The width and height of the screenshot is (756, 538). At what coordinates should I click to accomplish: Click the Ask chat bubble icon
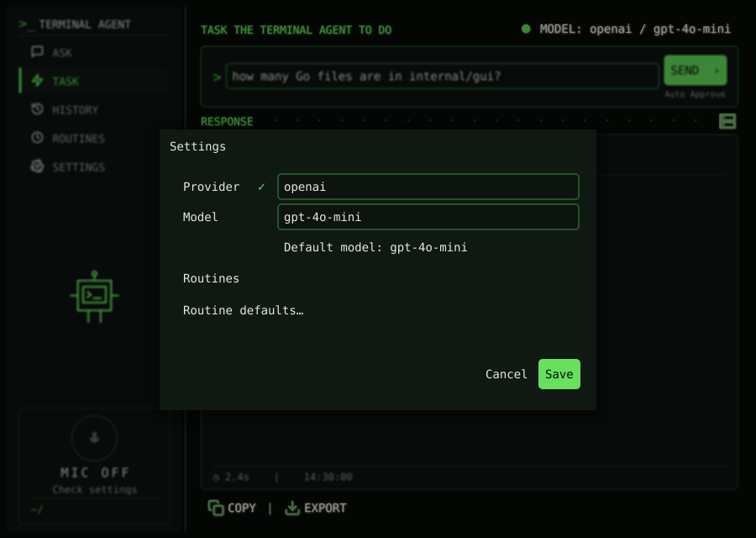point(37,51)
